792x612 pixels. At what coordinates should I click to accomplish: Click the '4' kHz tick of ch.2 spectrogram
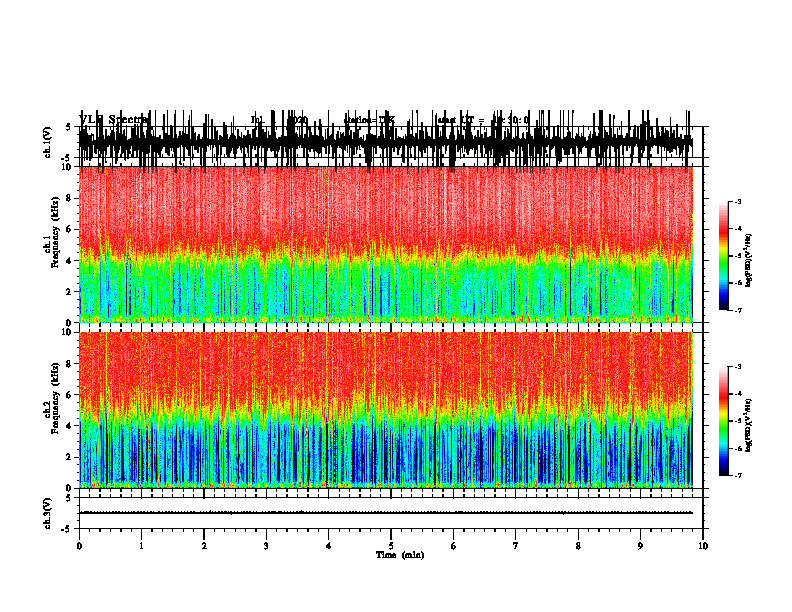(69, 426)
